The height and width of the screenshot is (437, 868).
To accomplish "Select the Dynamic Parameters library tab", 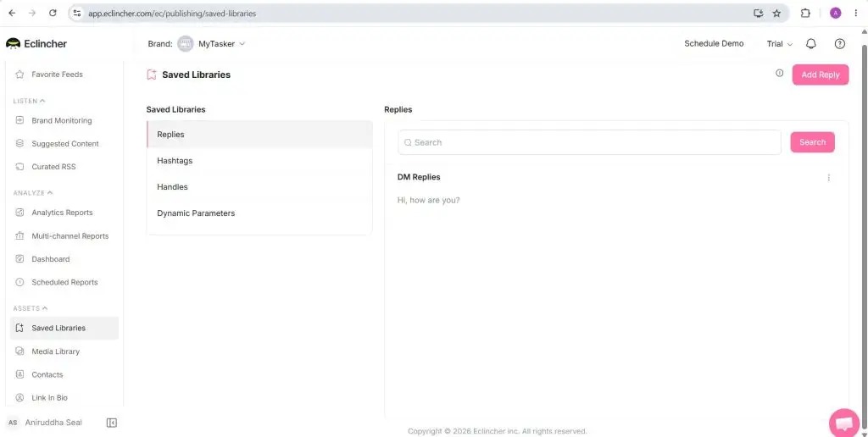I will (259, 213).
